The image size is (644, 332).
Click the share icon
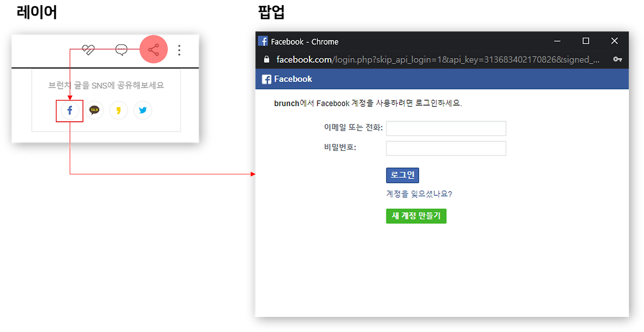(x=153, y=50)
